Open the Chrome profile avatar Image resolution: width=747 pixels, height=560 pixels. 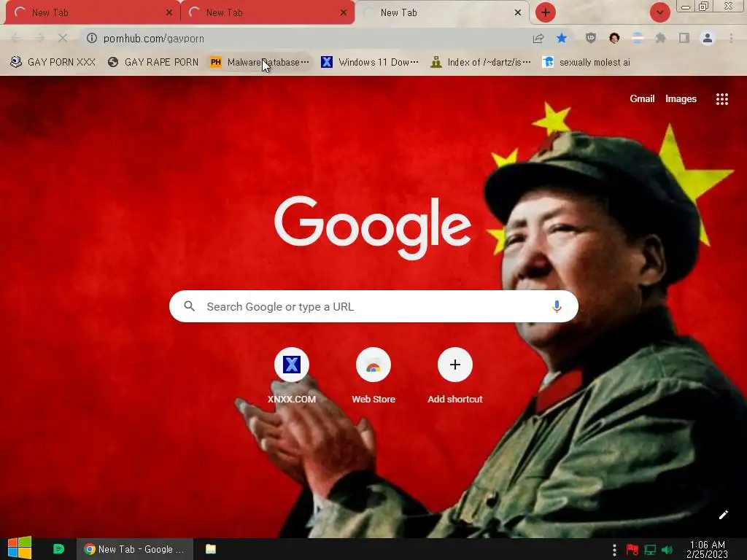708,38
